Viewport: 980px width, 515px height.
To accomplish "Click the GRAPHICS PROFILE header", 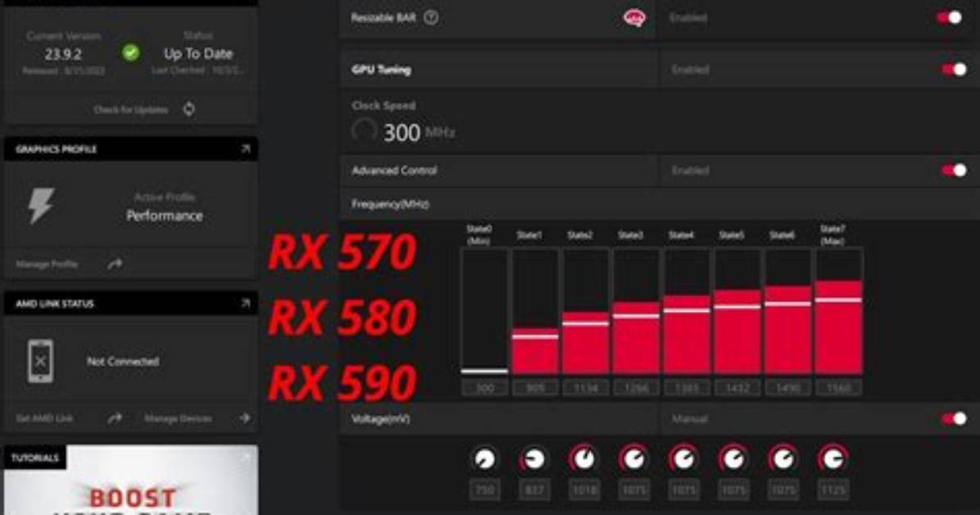I will point(57,149).
